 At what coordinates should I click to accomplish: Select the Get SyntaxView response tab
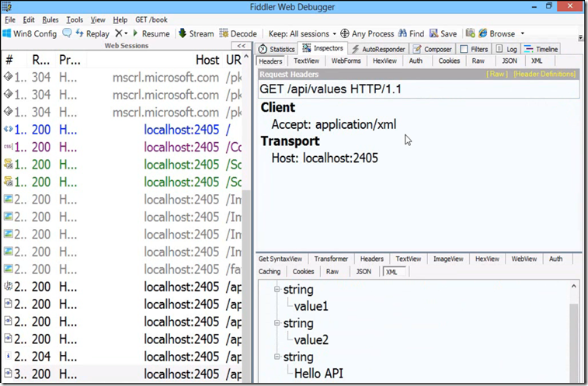(x=280, y=259)
